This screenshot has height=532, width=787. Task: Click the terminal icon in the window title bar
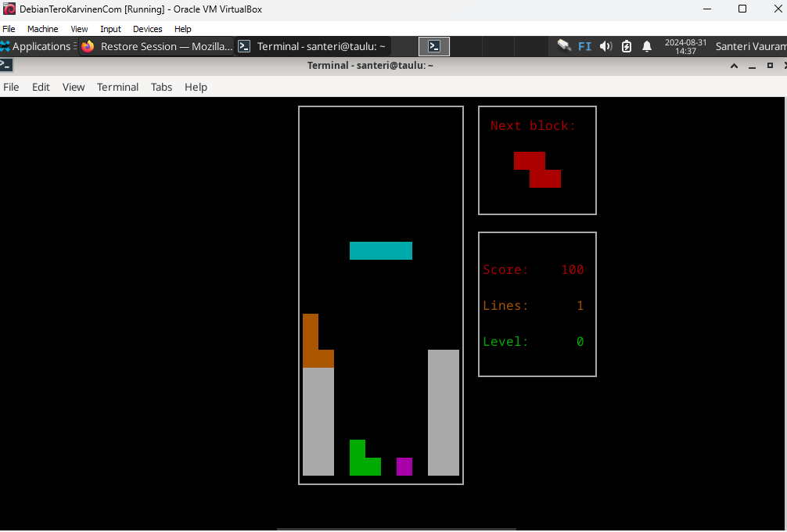[x=5, y=65]
